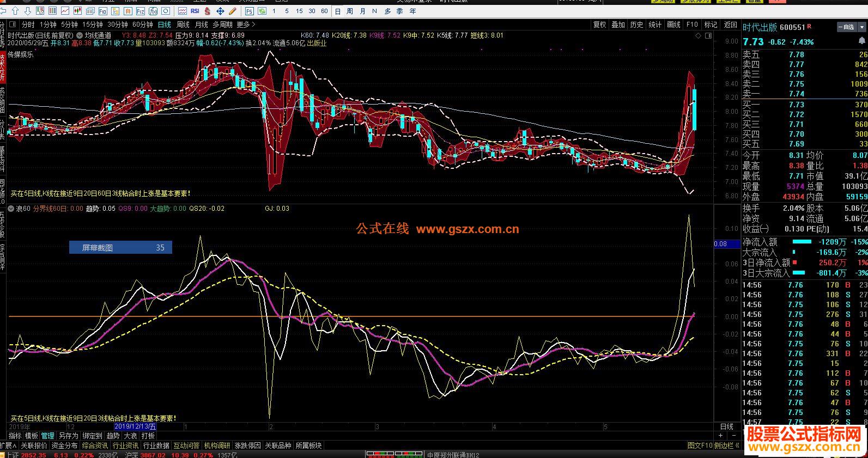The width and height of the screenshot is (868, 458).
Task: Click the F5 toolbar icon
Action: pyautogui.click(x=249, y=11)
